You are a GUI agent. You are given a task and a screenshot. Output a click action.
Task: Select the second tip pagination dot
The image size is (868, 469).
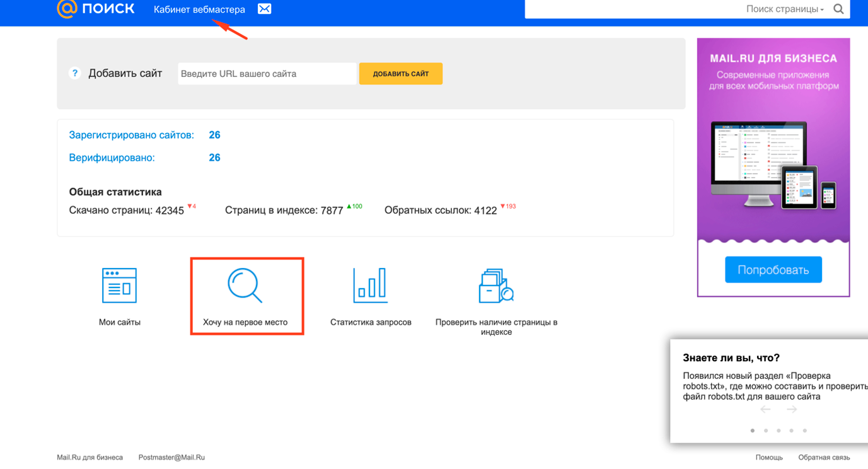pyautogui.click(x=766, y=431)
